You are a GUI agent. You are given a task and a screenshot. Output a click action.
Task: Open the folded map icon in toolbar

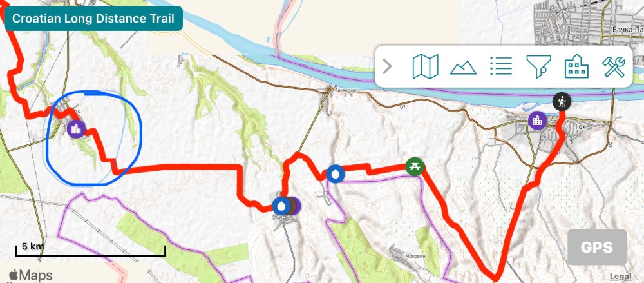click(425, 66)
